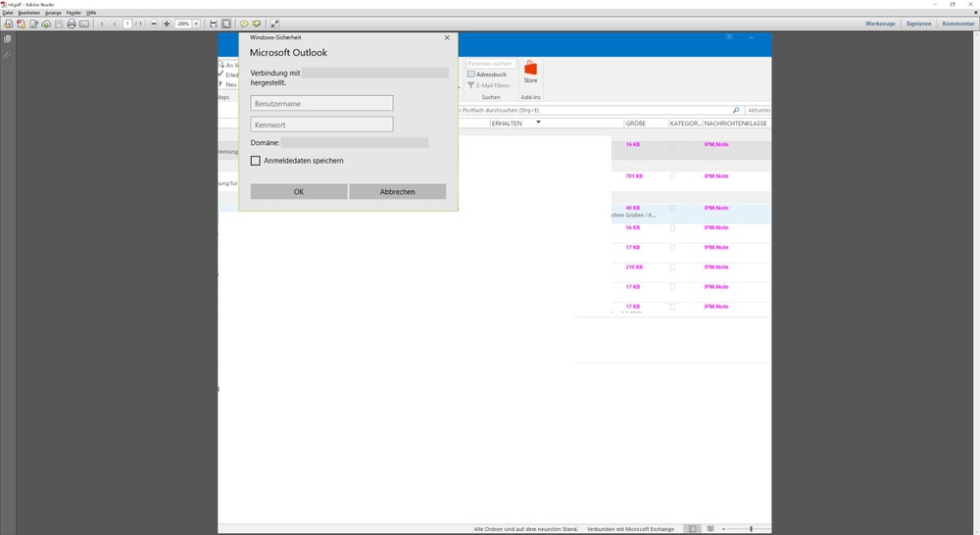980x535 pixels.
Task: Expand the E-Mail filtern dropdown
Action: [512, 85]
